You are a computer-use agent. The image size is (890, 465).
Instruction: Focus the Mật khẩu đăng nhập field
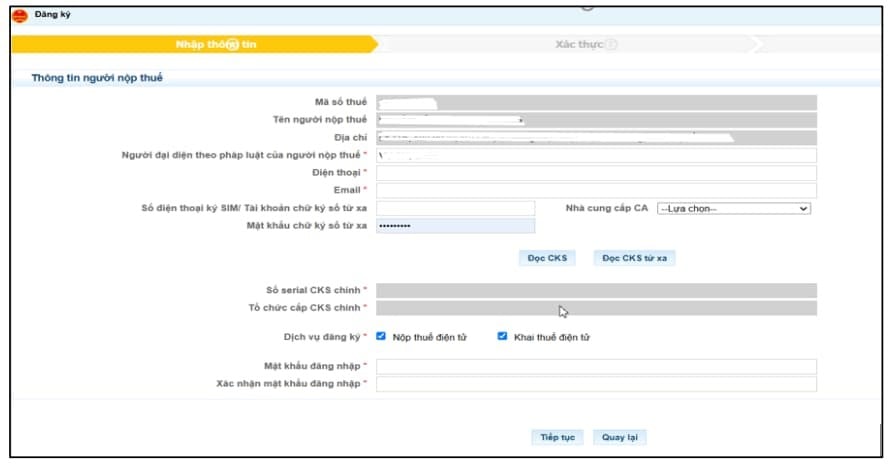[x=597, y=366]
